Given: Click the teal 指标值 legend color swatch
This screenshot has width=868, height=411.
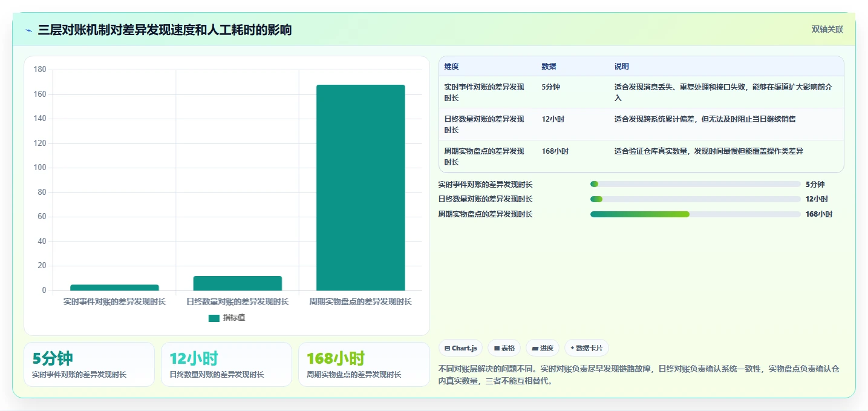Looking at the screenshot, I should point(214,318).
